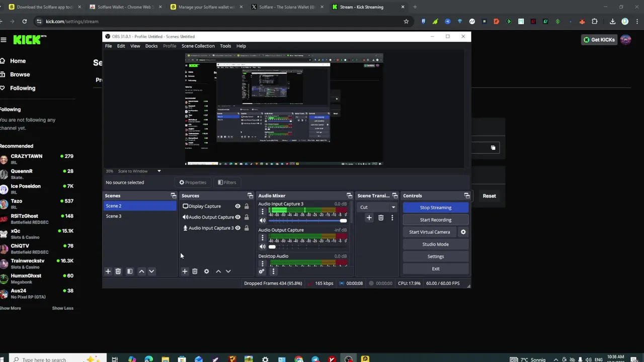The width and height of the screenshot is (644, 362).
Task: Open scene filters icon in the Scenes panel
Action: click(x=130, y=271)
